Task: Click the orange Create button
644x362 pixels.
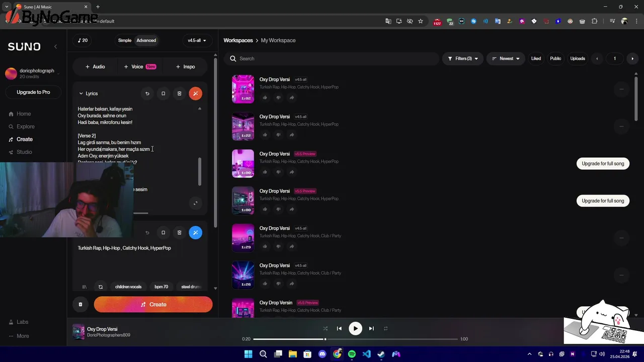Action: pyautogui.click(x=153, y=304)
